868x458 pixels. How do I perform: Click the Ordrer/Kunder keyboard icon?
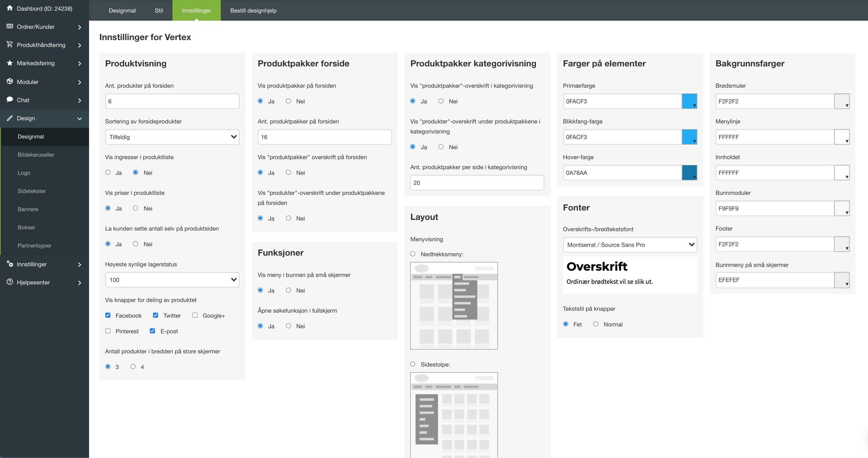[10, 26]
